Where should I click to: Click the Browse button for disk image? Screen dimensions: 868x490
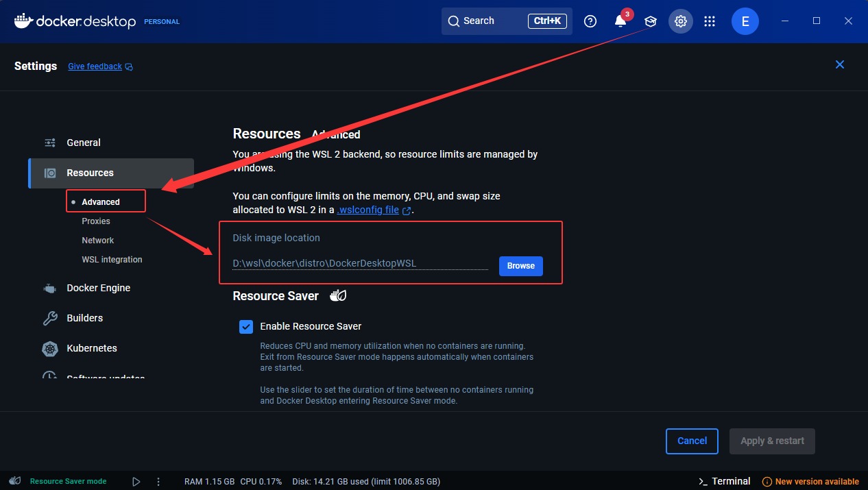520,266
